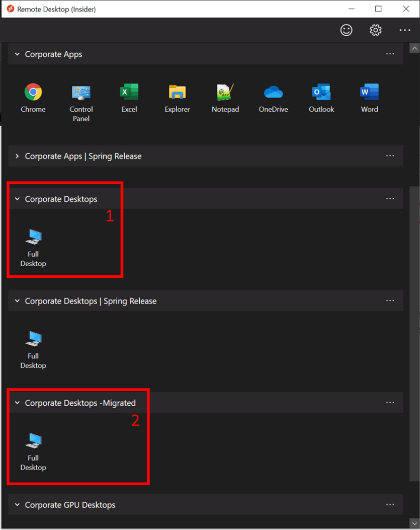Send feedback with the smiley icon
This screenshot has height=530, width=420.
tap(346, 30)
